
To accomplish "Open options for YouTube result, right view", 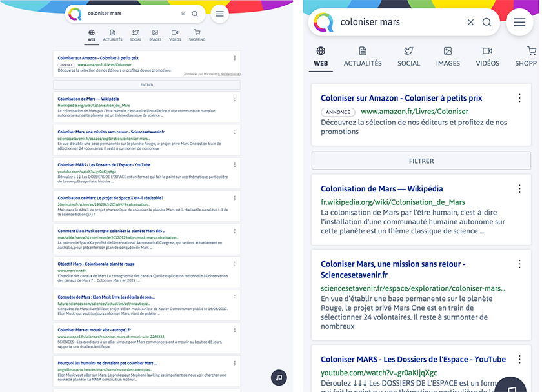I will [x=519, y=360].
